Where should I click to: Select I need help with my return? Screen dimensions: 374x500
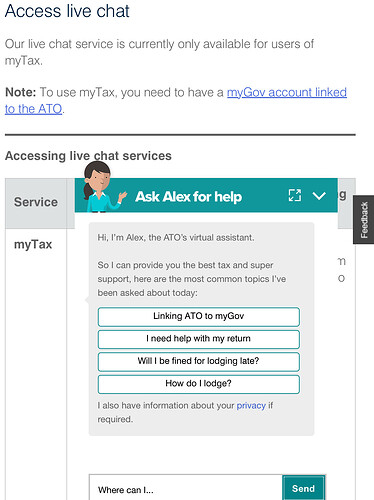click(x=199, y=339)
